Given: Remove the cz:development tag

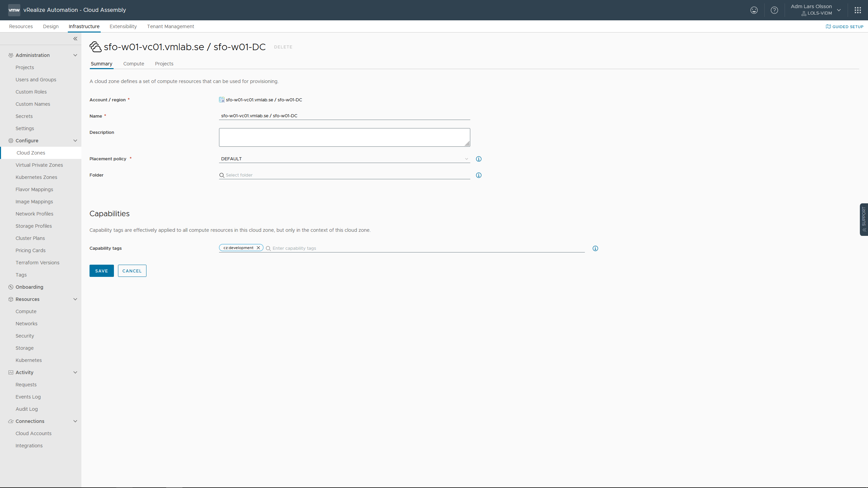Looking at the screenshot, I should coord(258,248).
